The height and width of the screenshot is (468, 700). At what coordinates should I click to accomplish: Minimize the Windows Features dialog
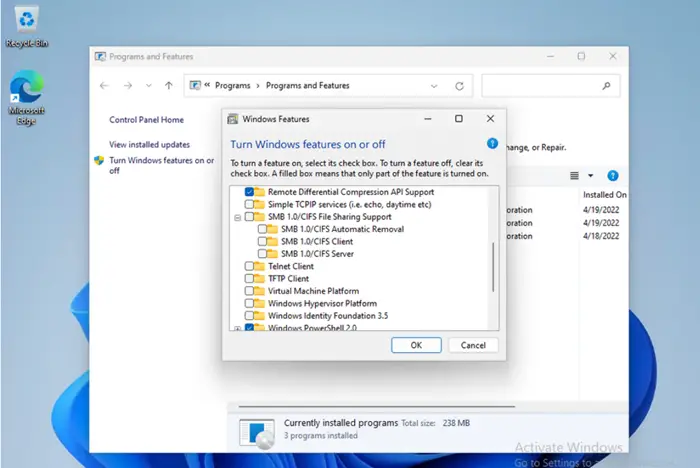[x=428, y=119]
